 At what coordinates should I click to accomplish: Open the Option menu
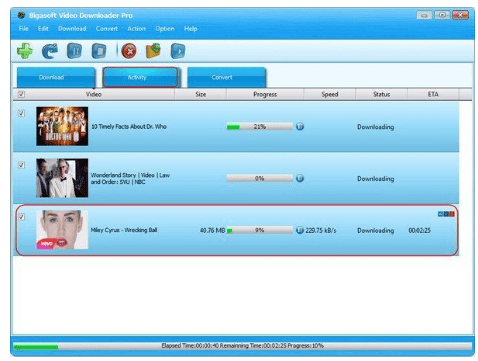coord(165,29)
